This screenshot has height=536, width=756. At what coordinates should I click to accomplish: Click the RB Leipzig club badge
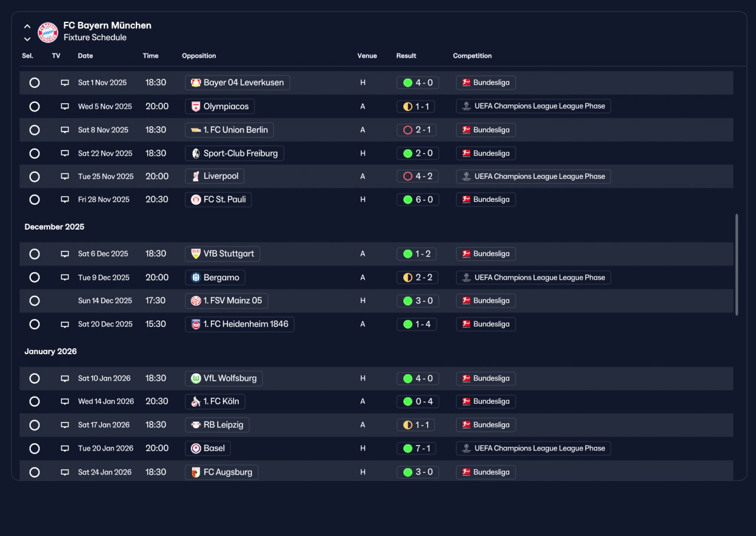(195, 425)
